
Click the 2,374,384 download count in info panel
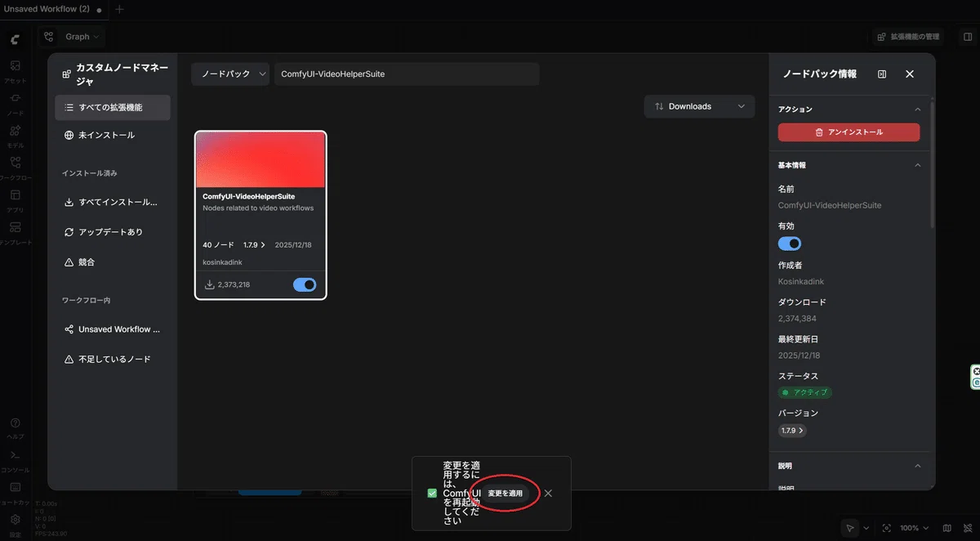tap(797, 319)
